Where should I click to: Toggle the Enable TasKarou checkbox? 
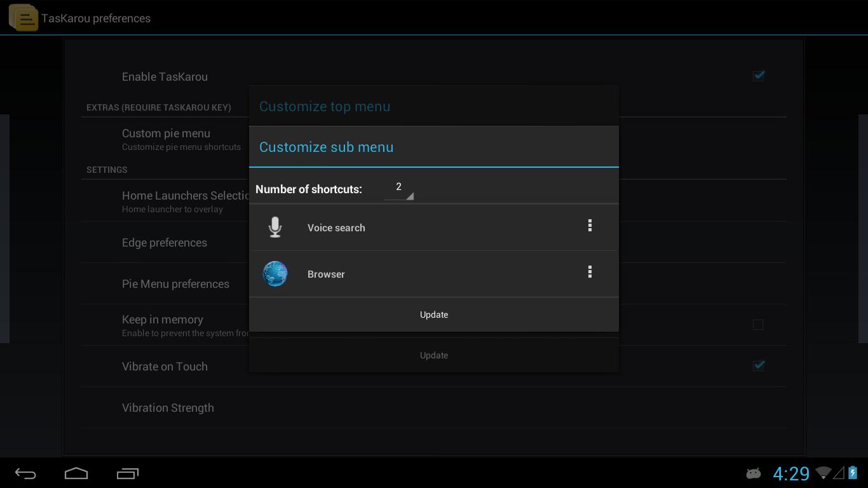(x=758, y=76)
